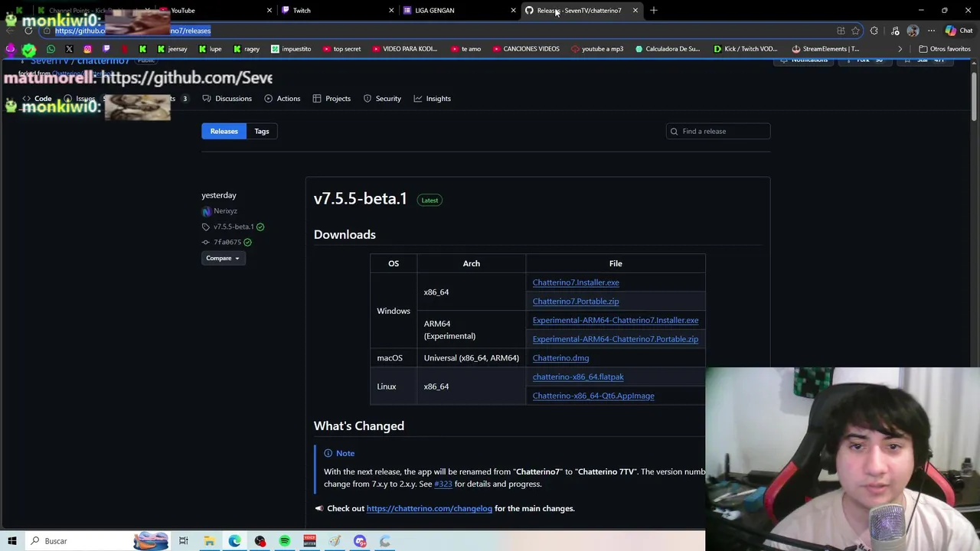Open the StreamElements bookmark
This screenshot has height=551, width=980.
(825, 49)
